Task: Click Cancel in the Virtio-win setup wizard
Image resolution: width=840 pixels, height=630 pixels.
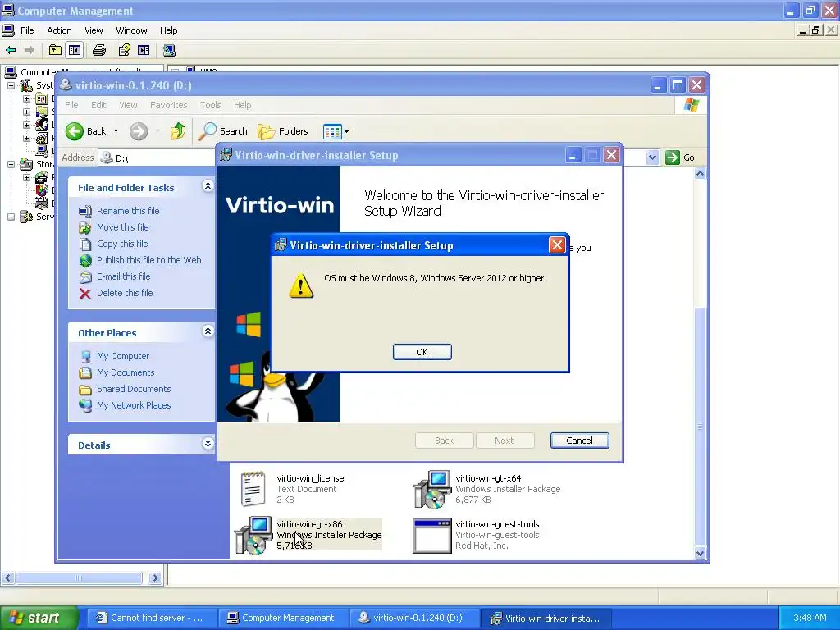Action: 579,441
